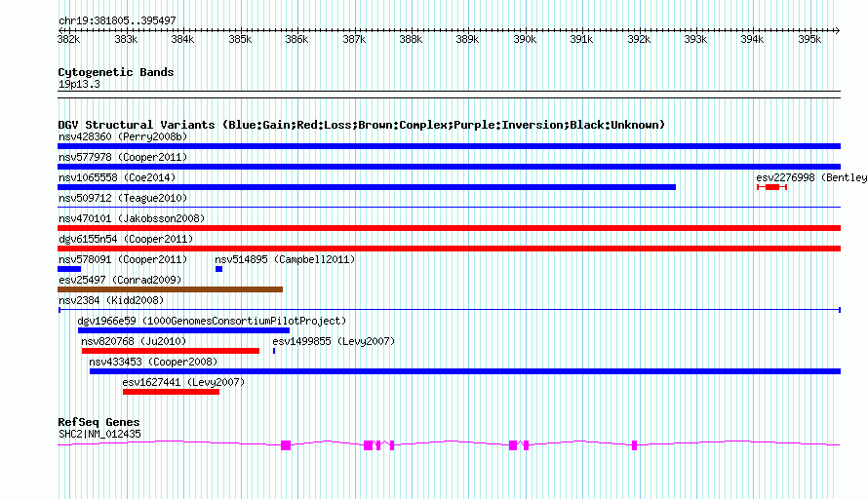Click dgv1966e59 (1000GenomesConsortiumPilotProject) label
The height and width of the screenshot is (499, 868).
point(212,321)
